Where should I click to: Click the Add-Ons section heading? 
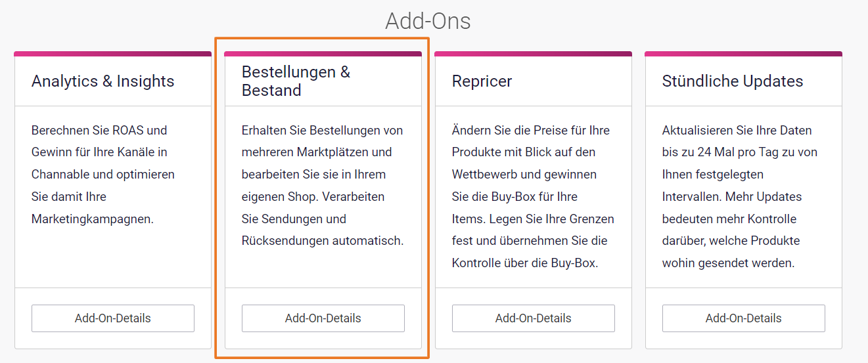pos(428,21)
